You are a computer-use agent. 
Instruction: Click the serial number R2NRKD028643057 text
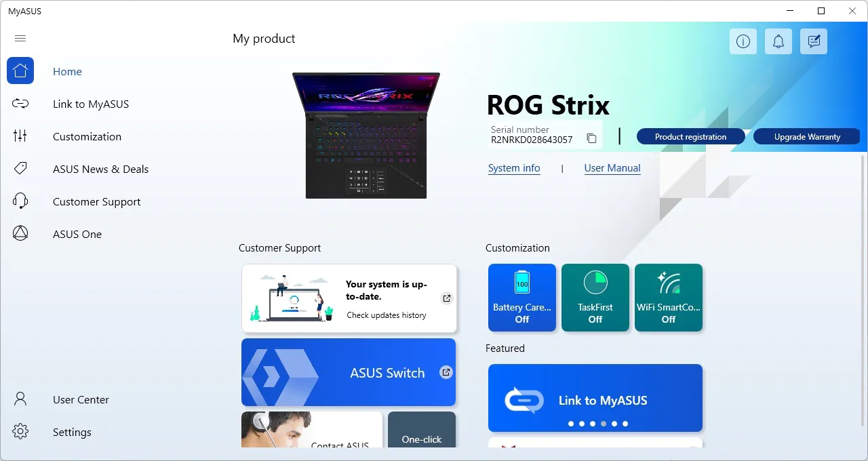pos(532,140)
